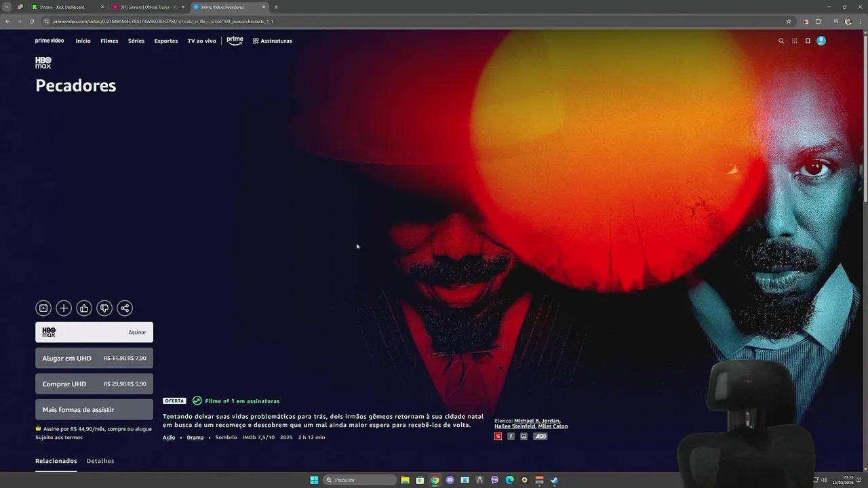The width and height of the screenshot is (868, 488).
Task: Open the watchlist bookmark icon in header
Action: tap(808, 41)
